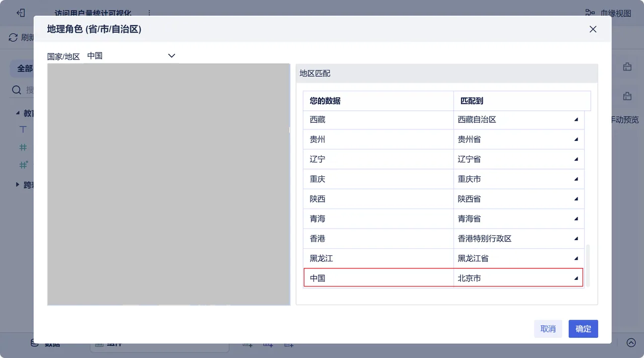Click the text field T icon
644x358 pixels.
coord(23,129)
